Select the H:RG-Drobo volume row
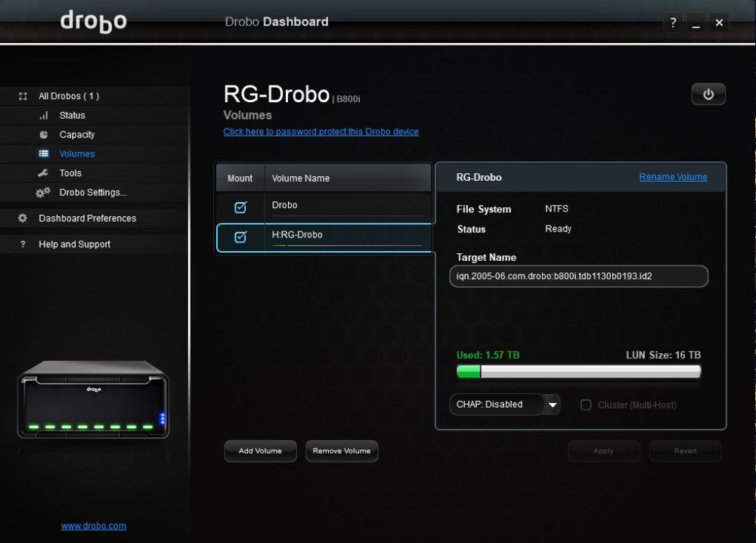The width and height of the screenshot is (756, 543). pos(324,237)
